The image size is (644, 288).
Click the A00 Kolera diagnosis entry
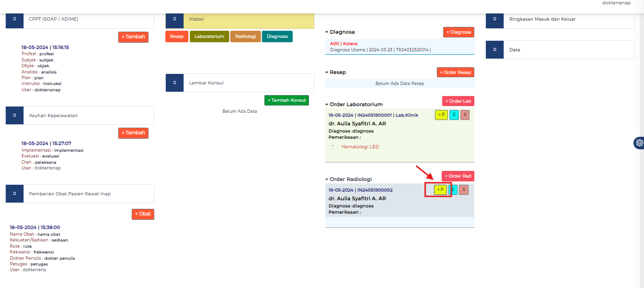click(344, 43)
